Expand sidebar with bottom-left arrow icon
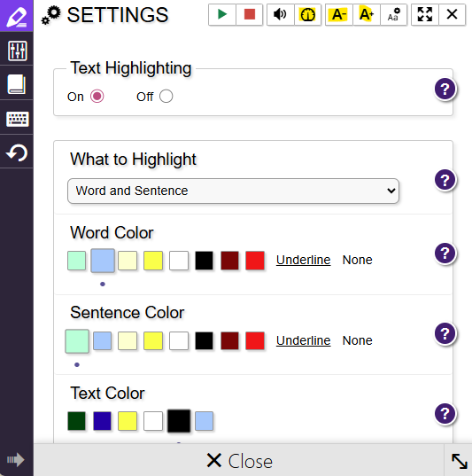 click(x=15, y=460)
